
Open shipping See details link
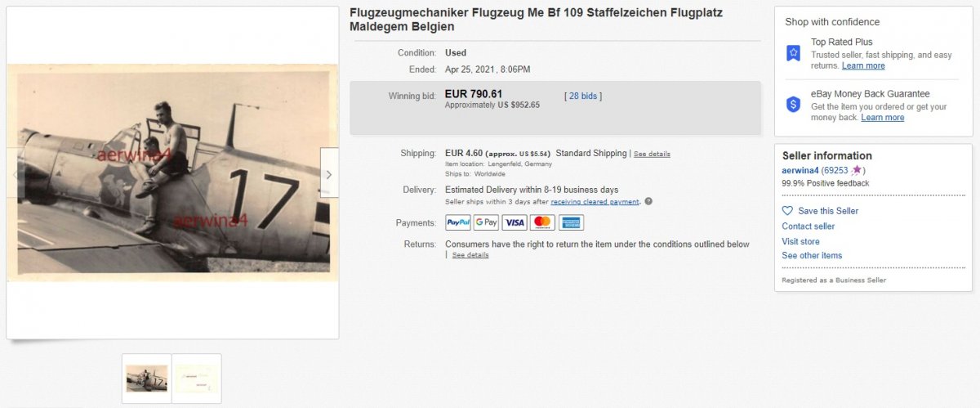pyautogui.click(x=652, y=154)
